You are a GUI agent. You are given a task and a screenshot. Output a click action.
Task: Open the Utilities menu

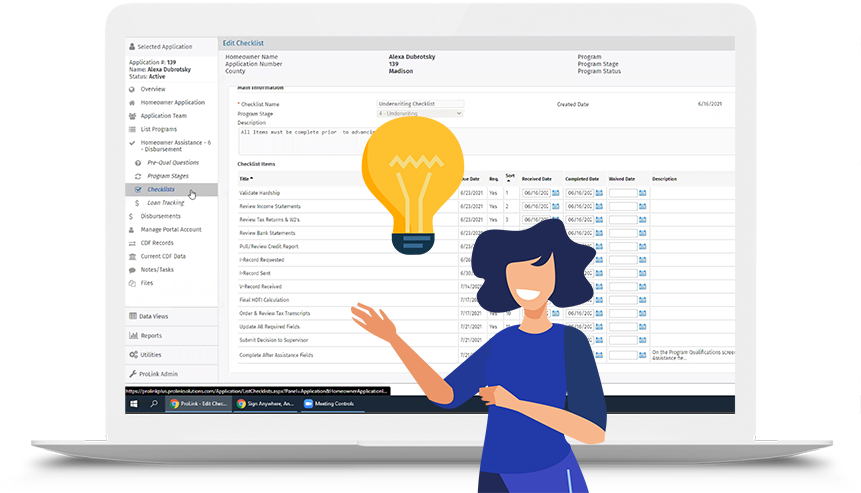(150, 355)
